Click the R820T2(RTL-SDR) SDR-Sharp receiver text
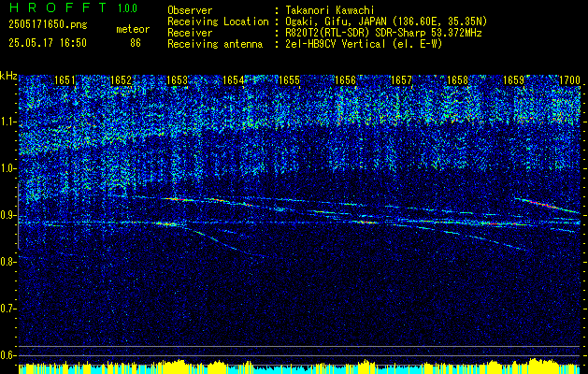The image size is (588, 374). [x=383, y=33]
